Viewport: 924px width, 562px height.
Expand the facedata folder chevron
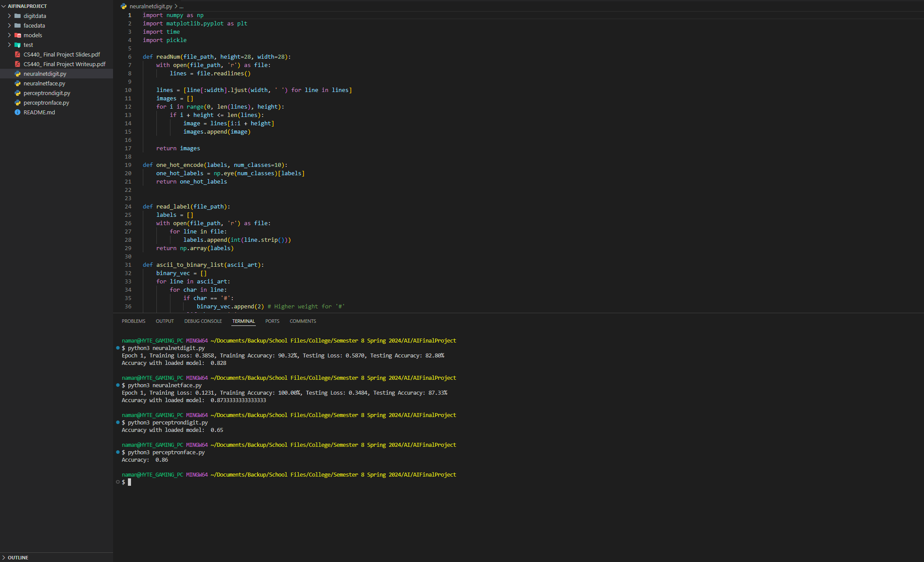click(x=9, y=25)
